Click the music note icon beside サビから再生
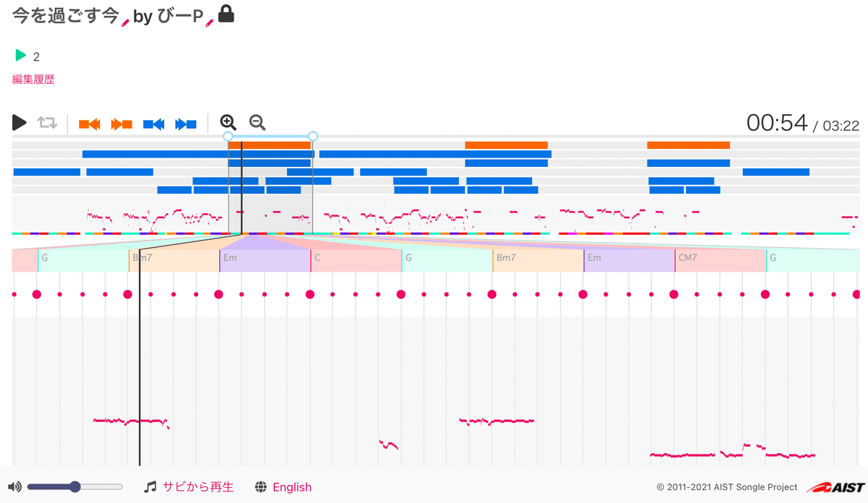Viewport: 868px width, 503px height. click(x=150, y=486)
